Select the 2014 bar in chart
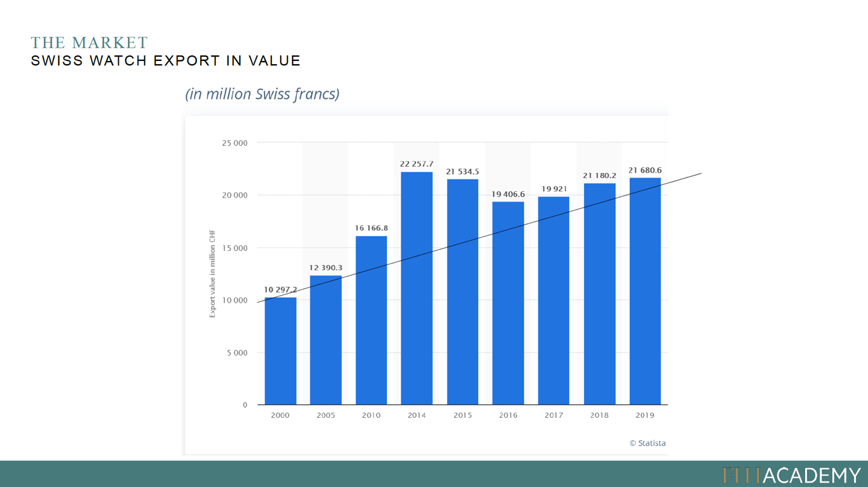This screenshot has height=487, width=868. click(417, 288)
